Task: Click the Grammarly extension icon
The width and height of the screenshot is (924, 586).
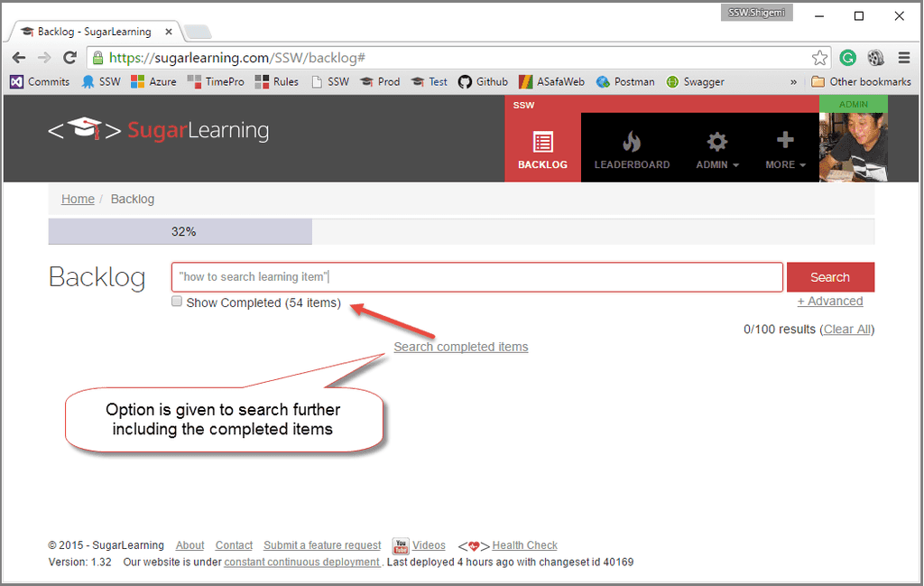Action: click(x=847, y=58)
